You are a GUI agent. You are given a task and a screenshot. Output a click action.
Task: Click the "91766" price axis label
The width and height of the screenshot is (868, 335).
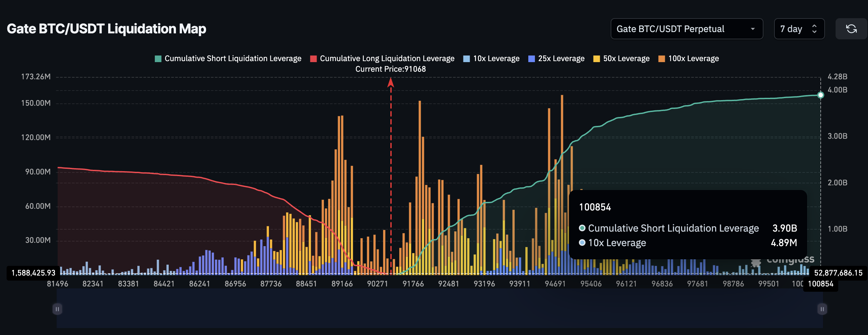tap(413, 284)
